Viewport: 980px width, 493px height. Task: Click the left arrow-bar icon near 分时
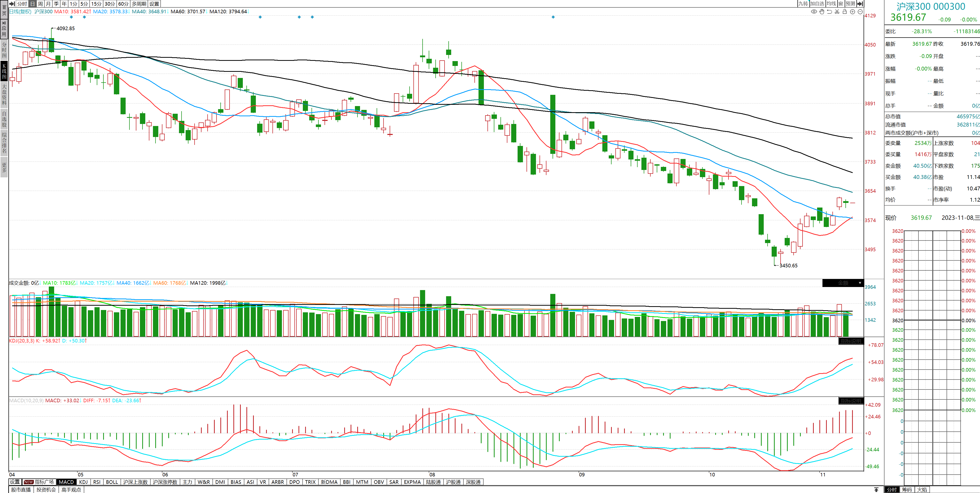pos(12,3)
